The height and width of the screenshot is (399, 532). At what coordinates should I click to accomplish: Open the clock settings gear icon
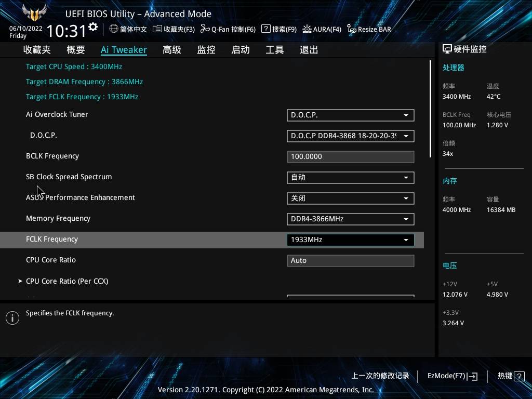93,27
